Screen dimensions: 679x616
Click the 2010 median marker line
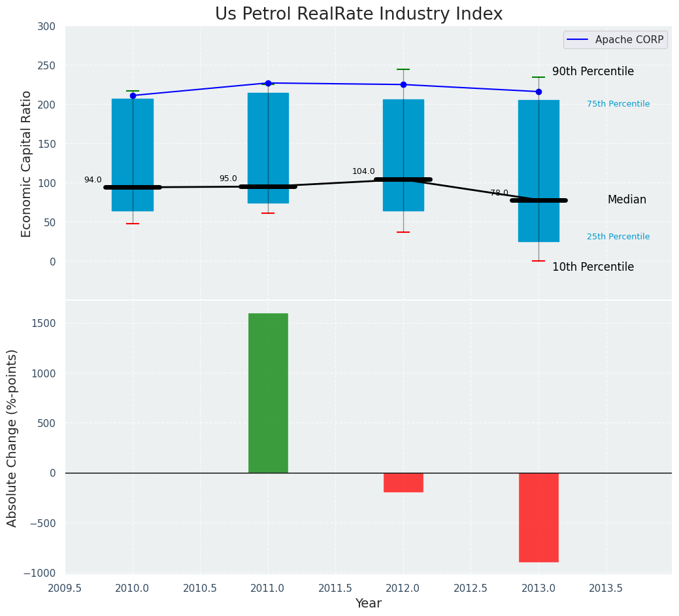[x=133, y=187]
